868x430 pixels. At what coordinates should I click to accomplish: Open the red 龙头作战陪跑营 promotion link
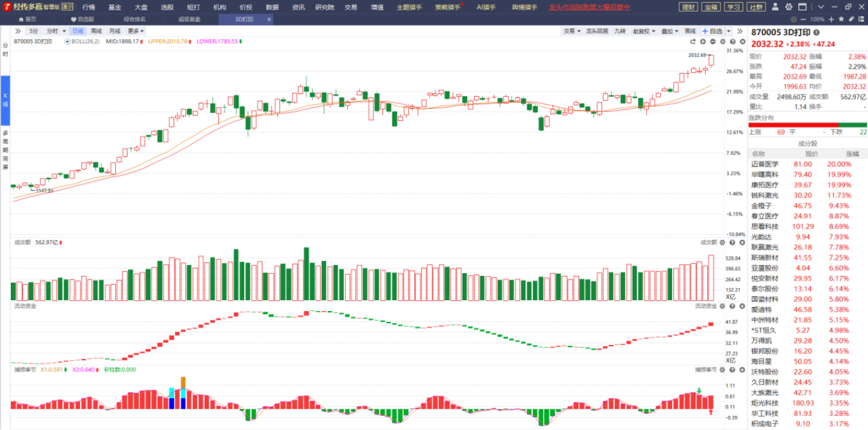589,7
